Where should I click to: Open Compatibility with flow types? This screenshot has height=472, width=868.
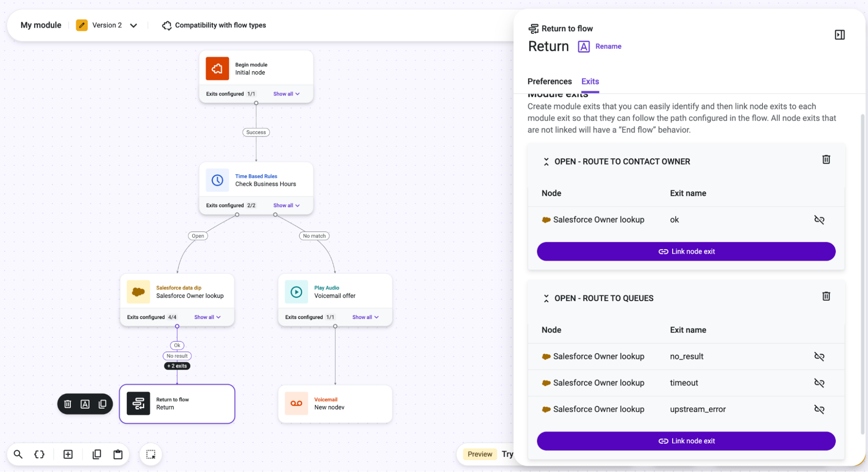pos(214,25)
